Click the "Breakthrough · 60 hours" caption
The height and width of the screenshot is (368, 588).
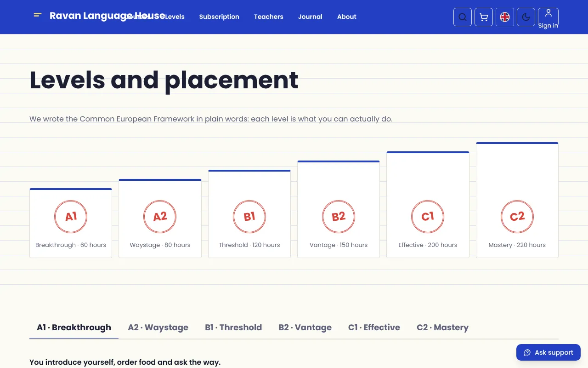coord(71,245)
